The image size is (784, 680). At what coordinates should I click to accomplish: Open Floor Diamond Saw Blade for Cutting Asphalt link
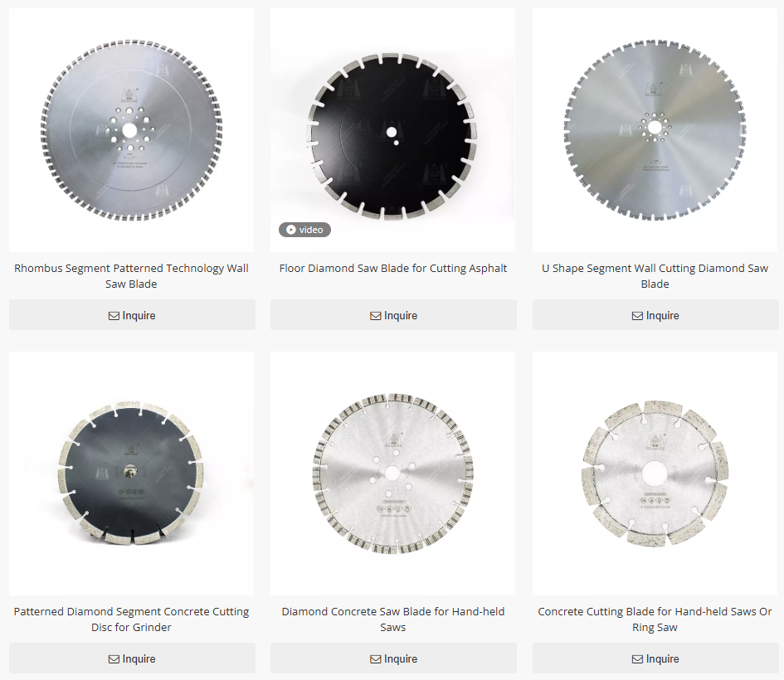pos(393,269)
